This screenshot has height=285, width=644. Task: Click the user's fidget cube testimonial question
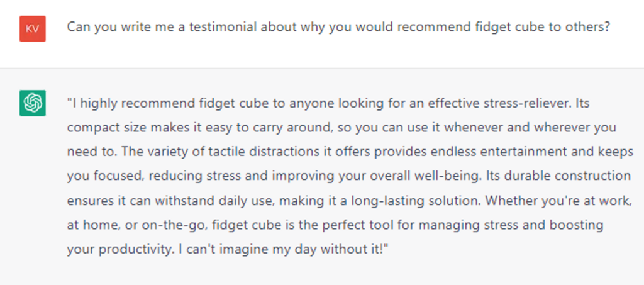click(x=338, y=28)
